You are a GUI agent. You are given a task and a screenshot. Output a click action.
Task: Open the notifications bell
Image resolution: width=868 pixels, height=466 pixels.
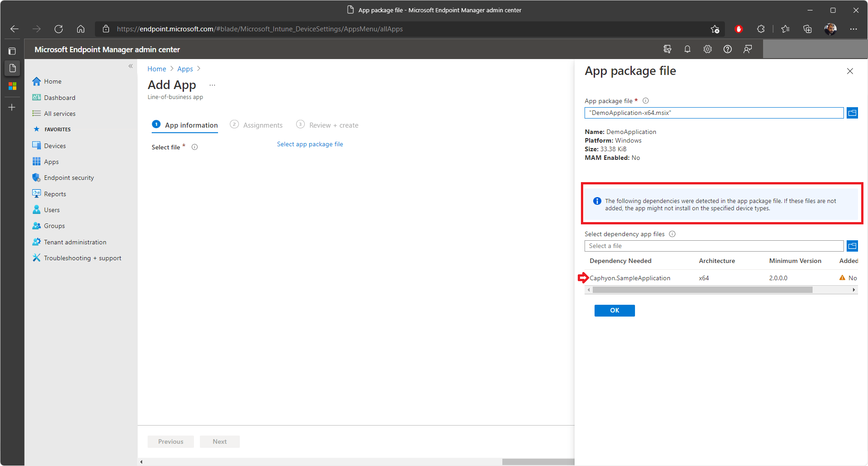687,49
